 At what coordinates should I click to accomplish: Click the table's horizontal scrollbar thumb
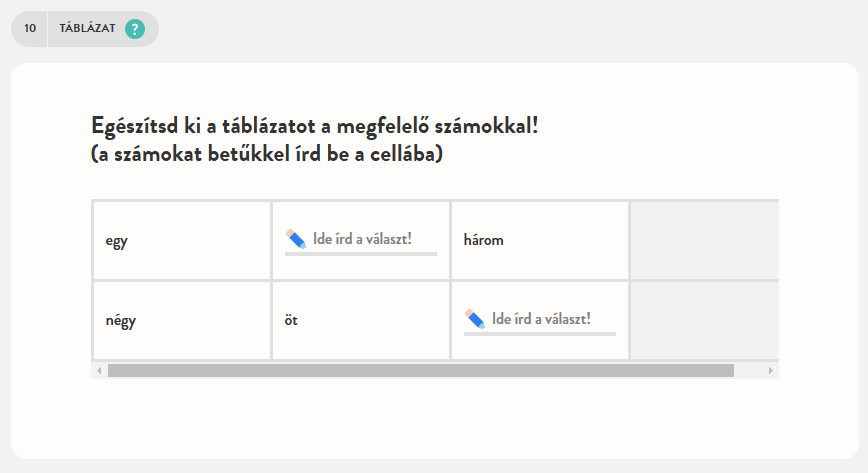(x=420, y=371)
